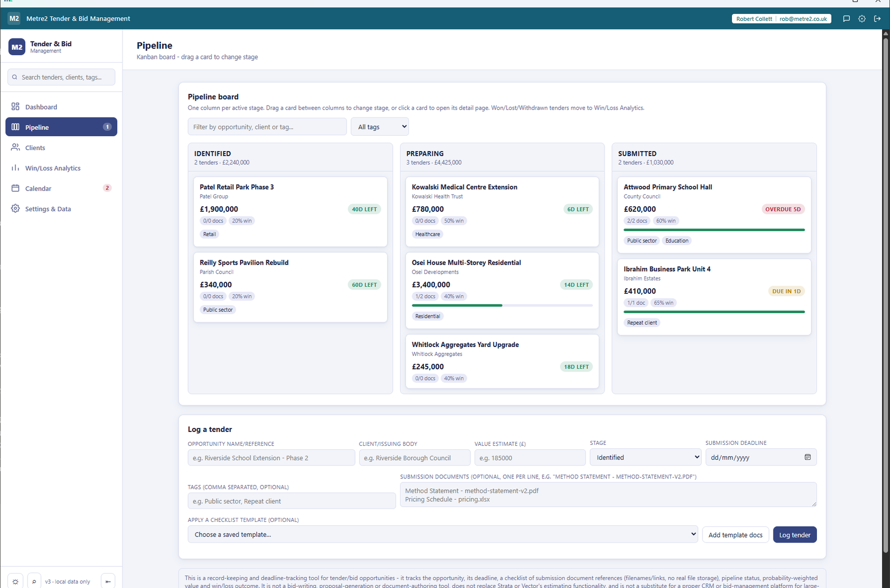Click the Healthcare tag on Kowalski card
The height and width of the screenshot is (588, 890).
[x=428, y=234]
